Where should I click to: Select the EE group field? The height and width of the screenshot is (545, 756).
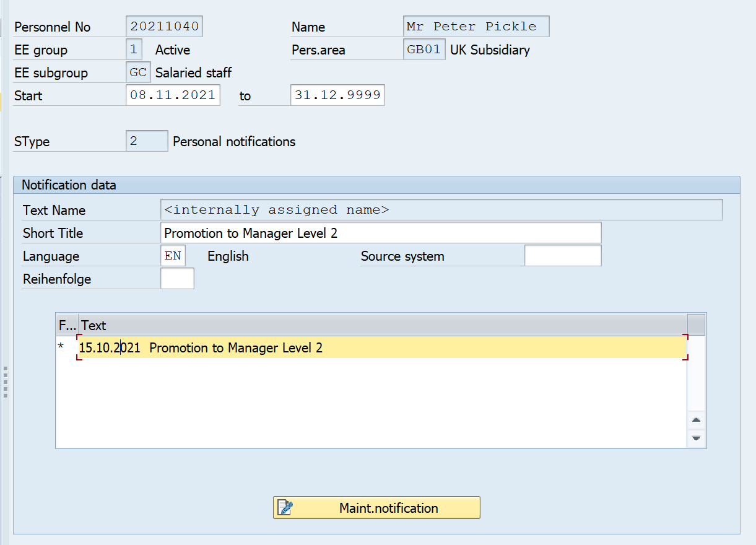pyautogui.click(x=134, y=50)
